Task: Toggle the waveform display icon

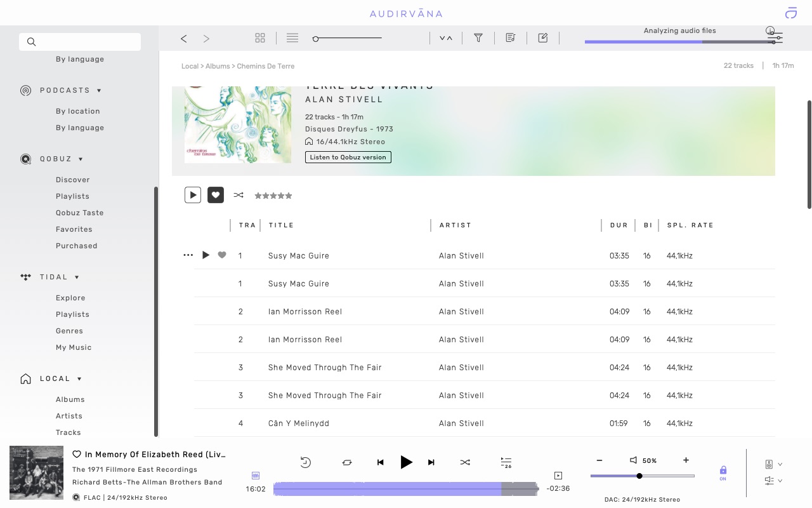Action: click(256, 476)
